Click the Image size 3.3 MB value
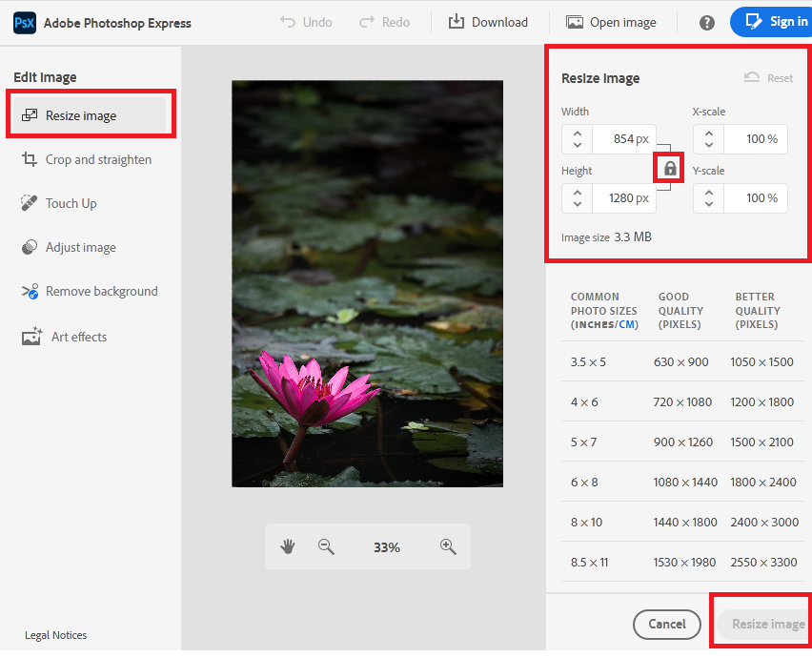812x658 pixels. (x=633, y=236)
